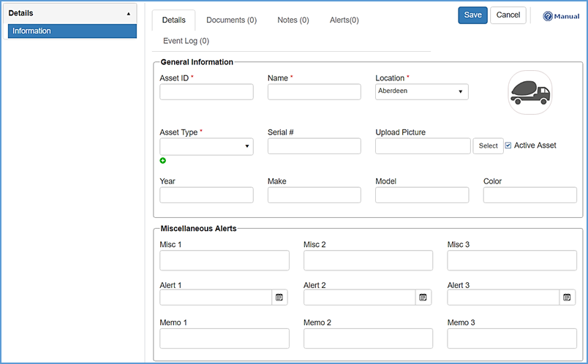Open the Notes (0) tab
The width and height of the screenshot is (588, 364).
tap(293, 20)
